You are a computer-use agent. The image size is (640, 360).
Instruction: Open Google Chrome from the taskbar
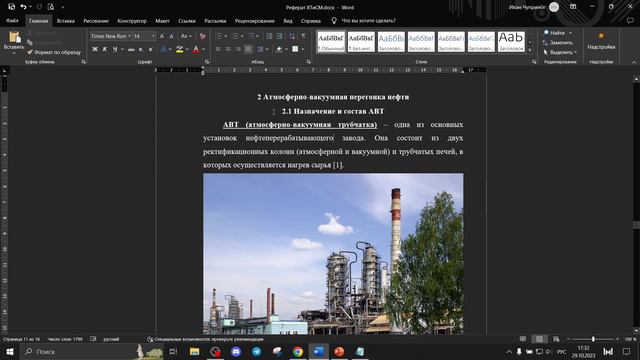[x=298, y=351]
